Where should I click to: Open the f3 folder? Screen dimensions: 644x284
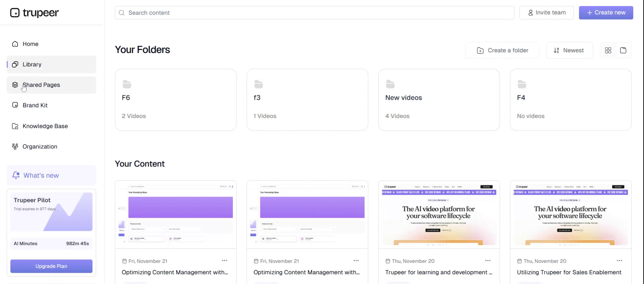tap(307, 100)
